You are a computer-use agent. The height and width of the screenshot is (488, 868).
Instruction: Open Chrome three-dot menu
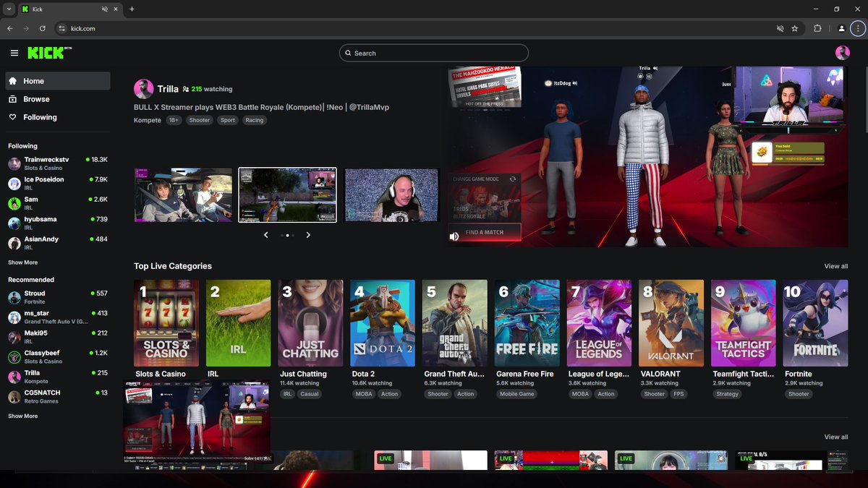[x=858, y=28]
